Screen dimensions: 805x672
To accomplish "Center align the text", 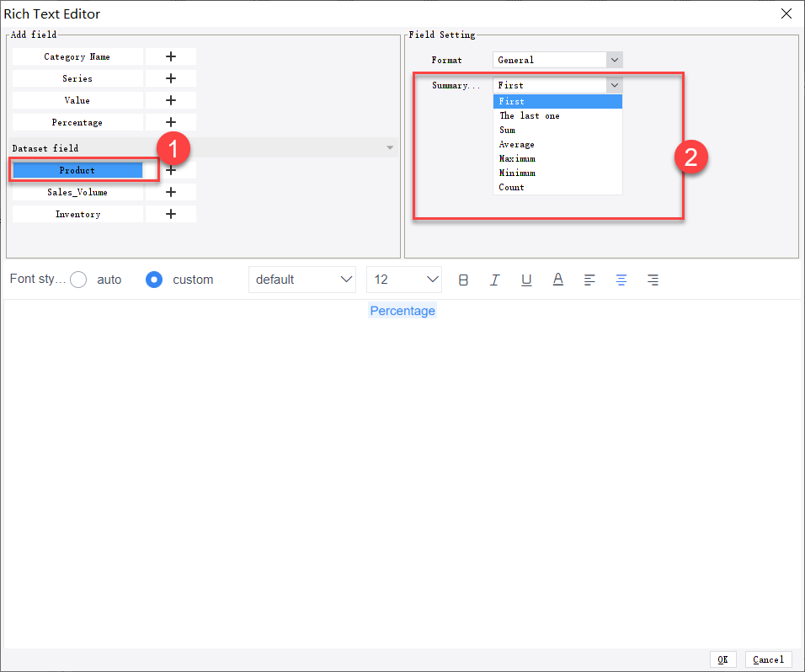I will coord(621,280).
